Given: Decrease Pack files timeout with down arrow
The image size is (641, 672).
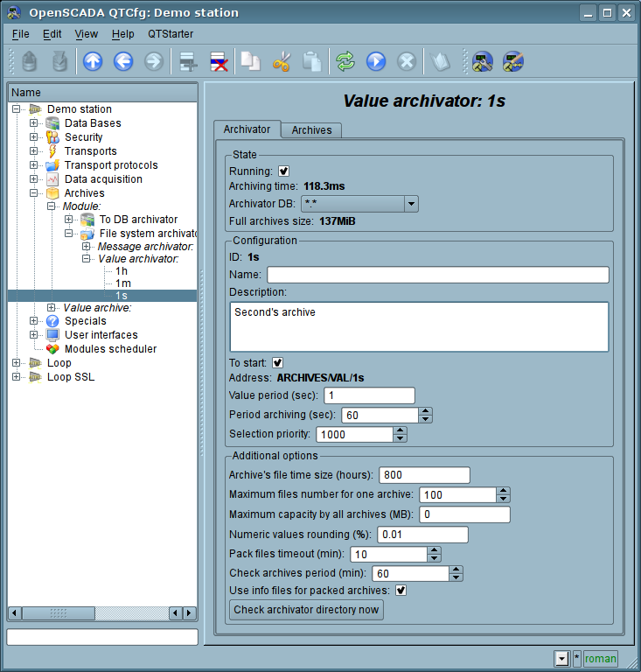Looking at the screenshot, I should (x=435, y=558).
